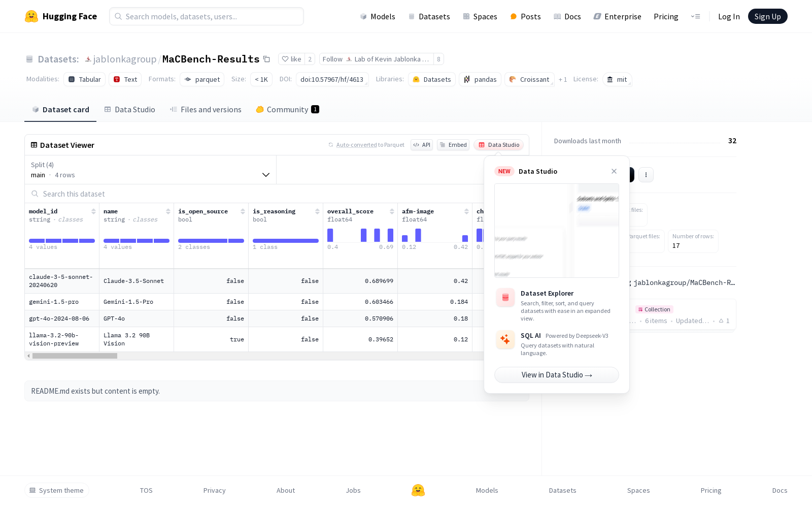Switch to the Data Studio tab
This screenshot has height=508, width=812.
pyautogui.click(x=130, y=109)
